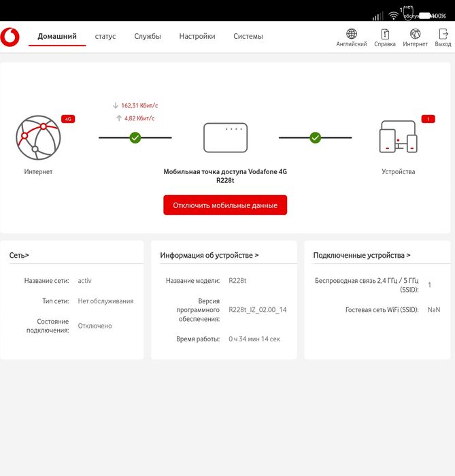Open the Службы tab
Screen dimensions: 455x476
click(148, 37)
